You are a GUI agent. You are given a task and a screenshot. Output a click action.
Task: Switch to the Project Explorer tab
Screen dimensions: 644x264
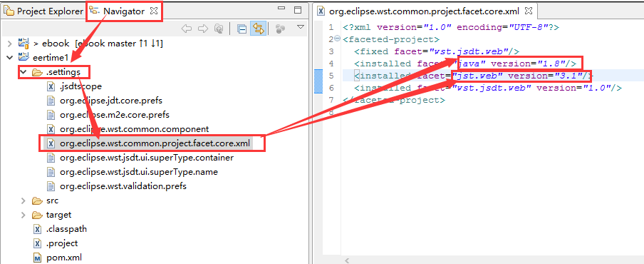click(43, 11)
